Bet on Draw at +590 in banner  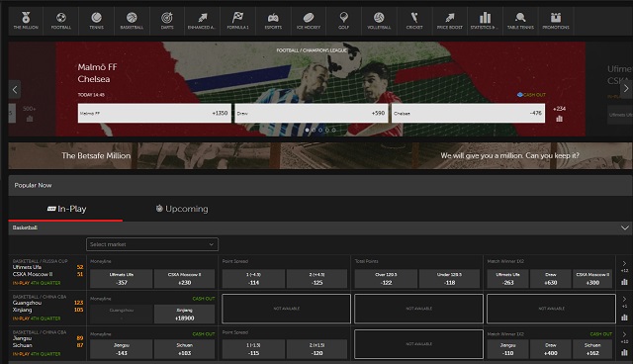click(312, 113)
